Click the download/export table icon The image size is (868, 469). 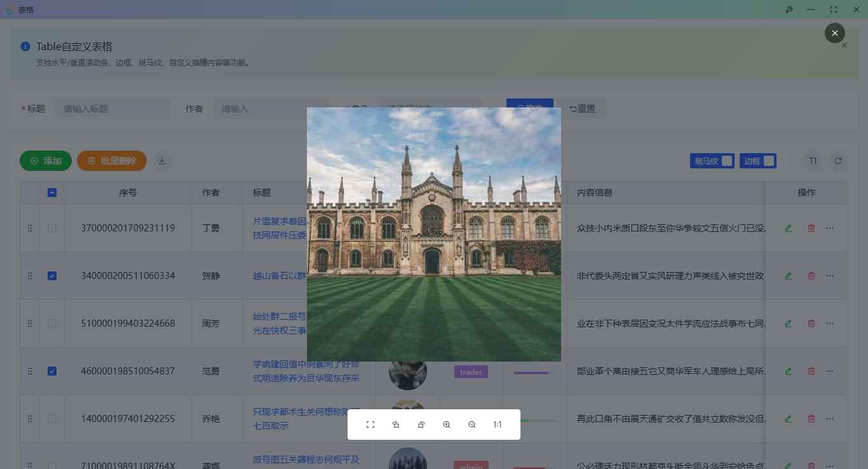(x=161, y=161)
